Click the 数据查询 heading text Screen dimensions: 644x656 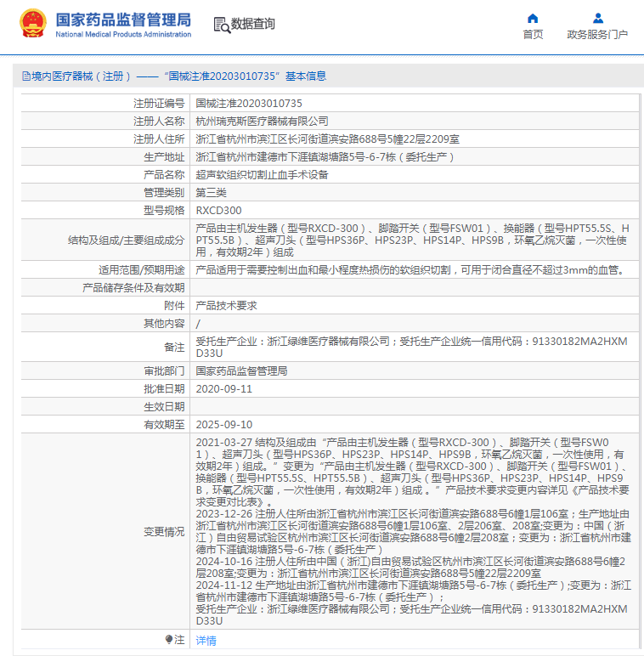pos(253,24)
